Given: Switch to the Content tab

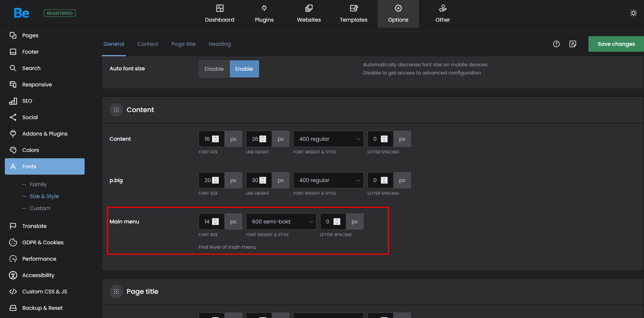Looking at the screenshot, I should coord(148,44).
